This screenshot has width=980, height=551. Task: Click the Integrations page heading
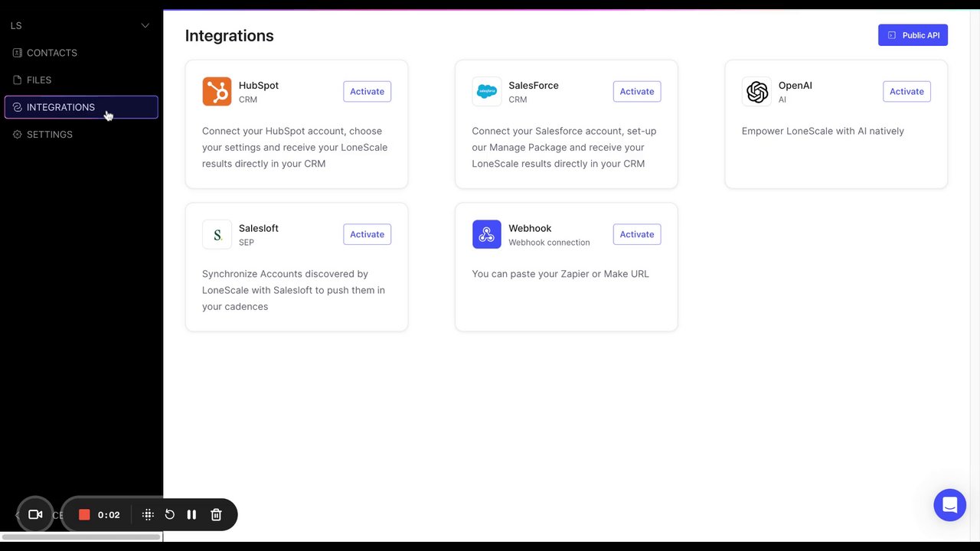230,36
